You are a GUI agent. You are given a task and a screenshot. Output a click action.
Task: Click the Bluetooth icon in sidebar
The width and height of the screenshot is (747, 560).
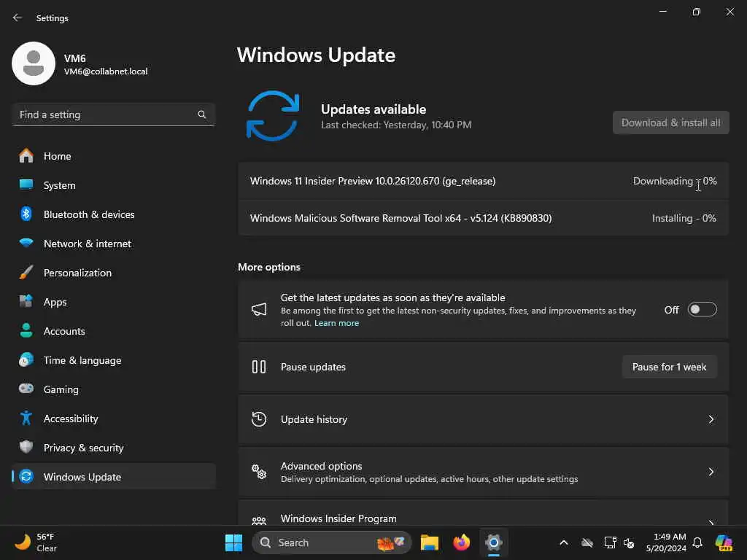26,214
